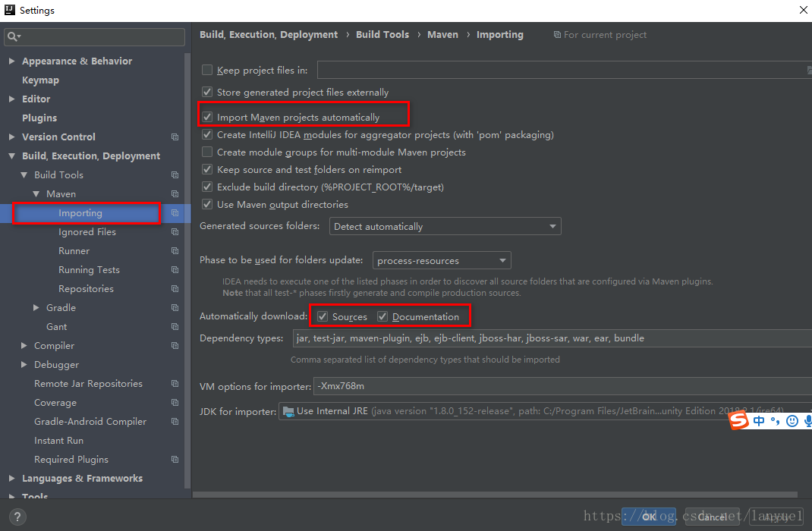Click project-level icon beside Running Tests

[175, 270]
